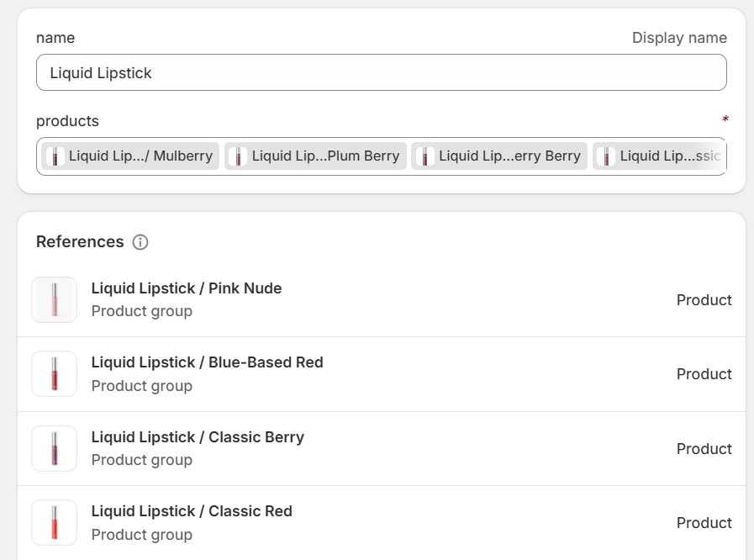754x560 pixels.
Task: Click the Mulberry product chip icon
Action: click(55, 156)
